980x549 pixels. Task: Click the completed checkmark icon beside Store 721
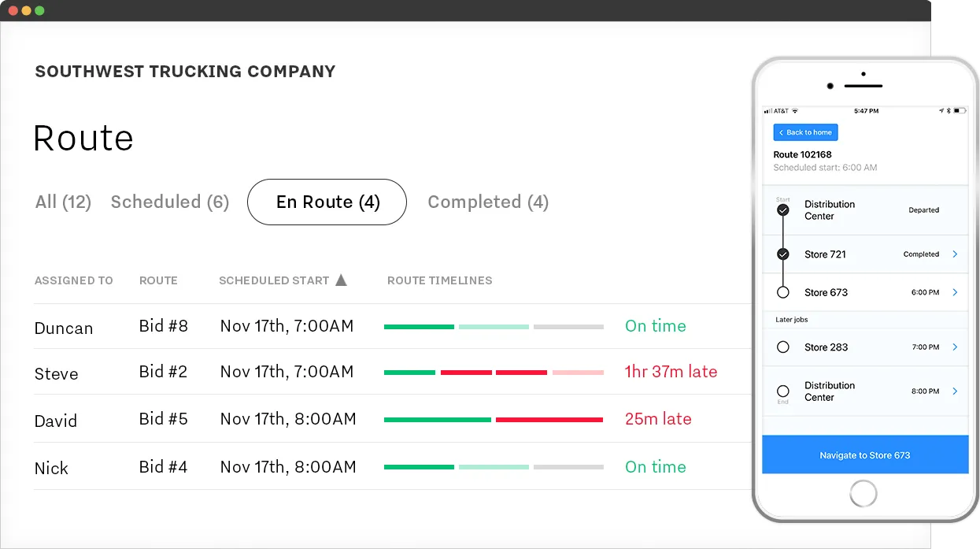[783, 254]
